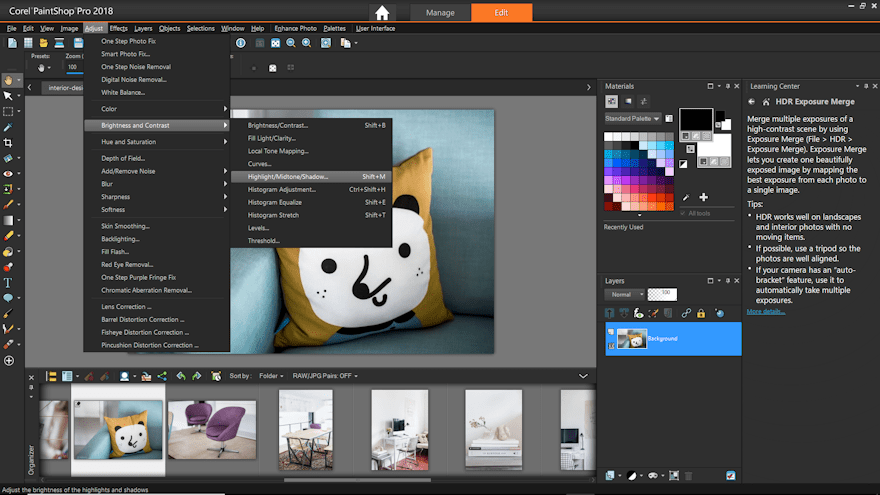880x495 pixels.
Task: Choose Highlight/Midtone/Shadow from submenu
Action: 288,176
